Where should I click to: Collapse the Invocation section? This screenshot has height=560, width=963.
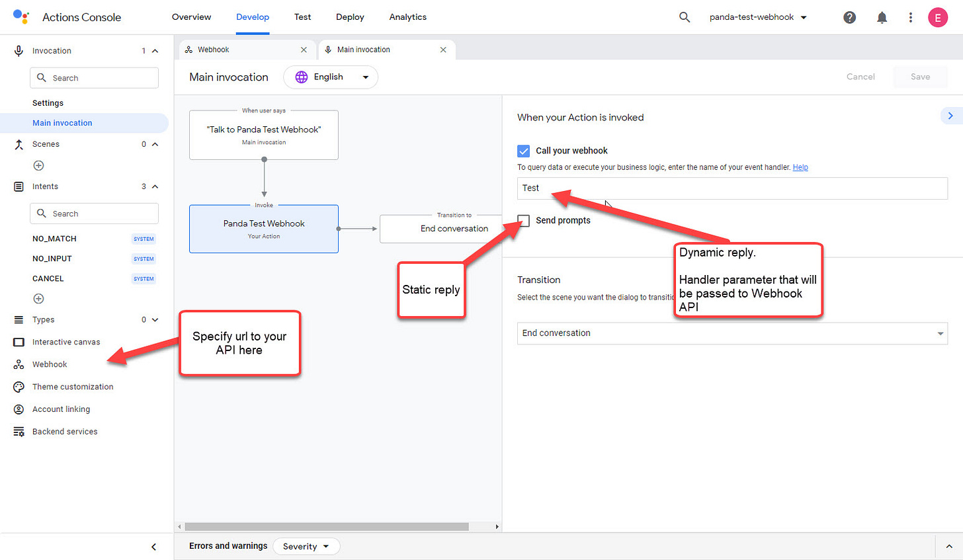(x=155, y=51)
